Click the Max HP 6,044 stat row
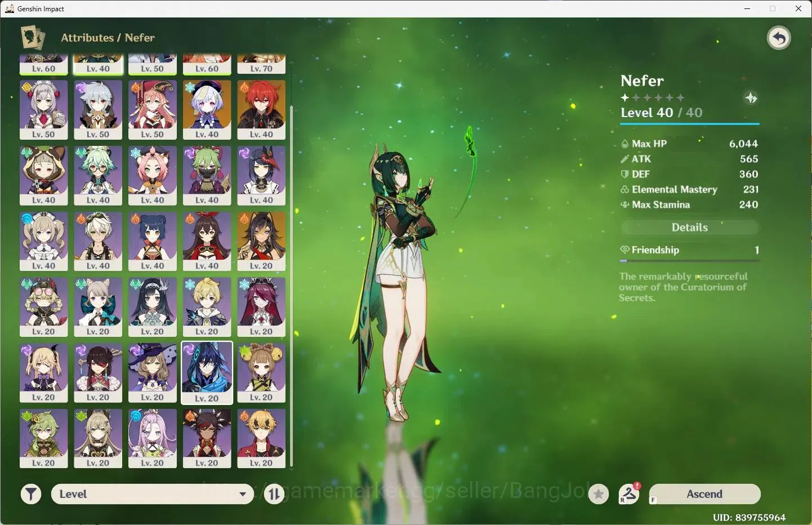The width and height of the screenshot is (812, 525). 690,144
